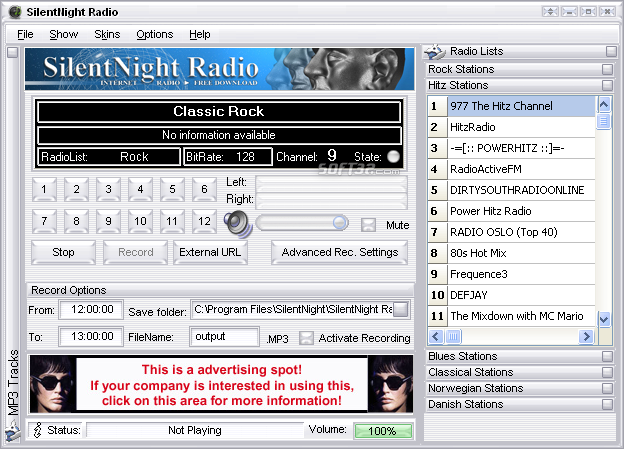Toggle the small box at left of menu bar
624x449 pixels.
[12, 52]
